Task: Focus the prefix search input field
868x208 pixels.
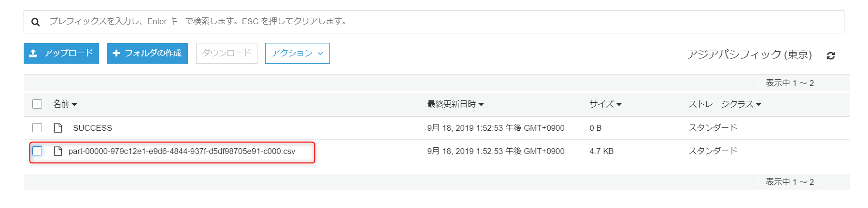Action: (434, 22)
